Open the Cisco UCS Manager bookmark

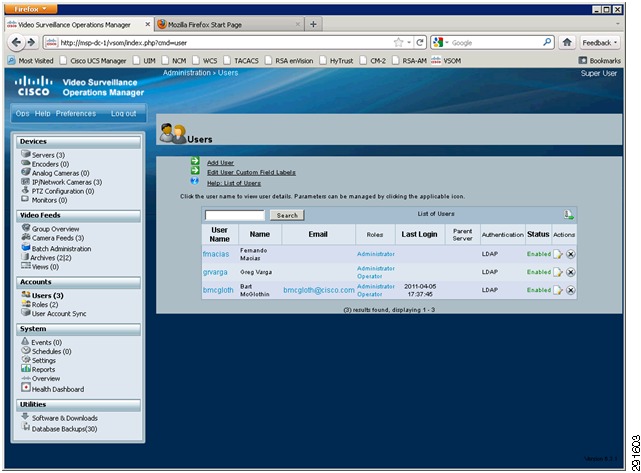click(x=93, y=61)
